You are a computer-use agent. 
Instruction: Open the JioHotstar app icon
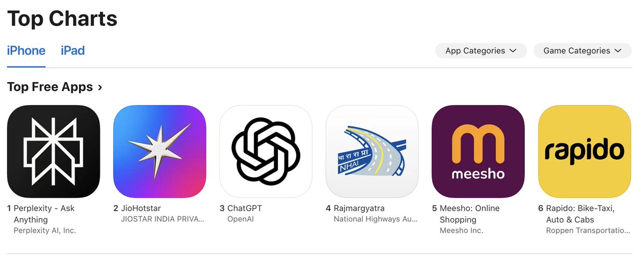click(160, 152)
